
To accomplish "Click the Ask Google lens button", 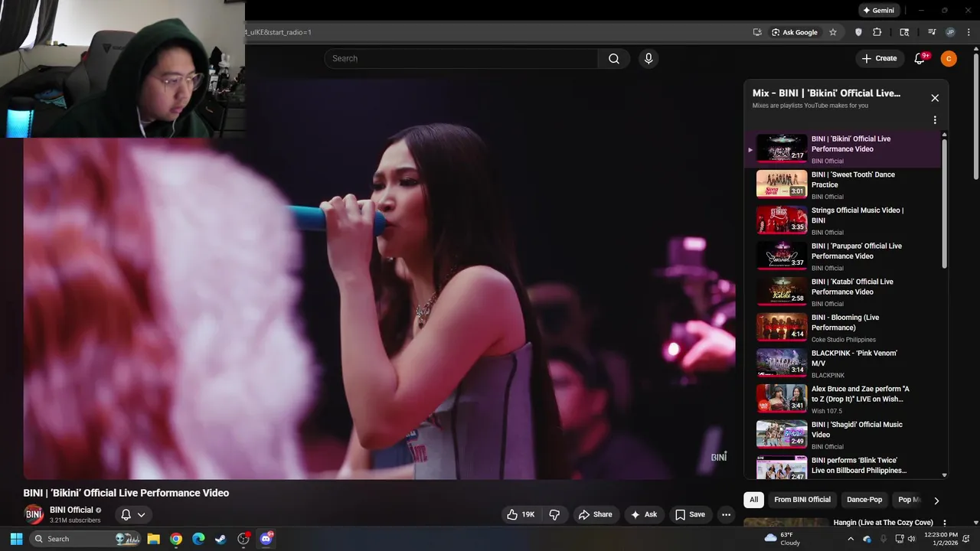I will [x=795, y=32].
